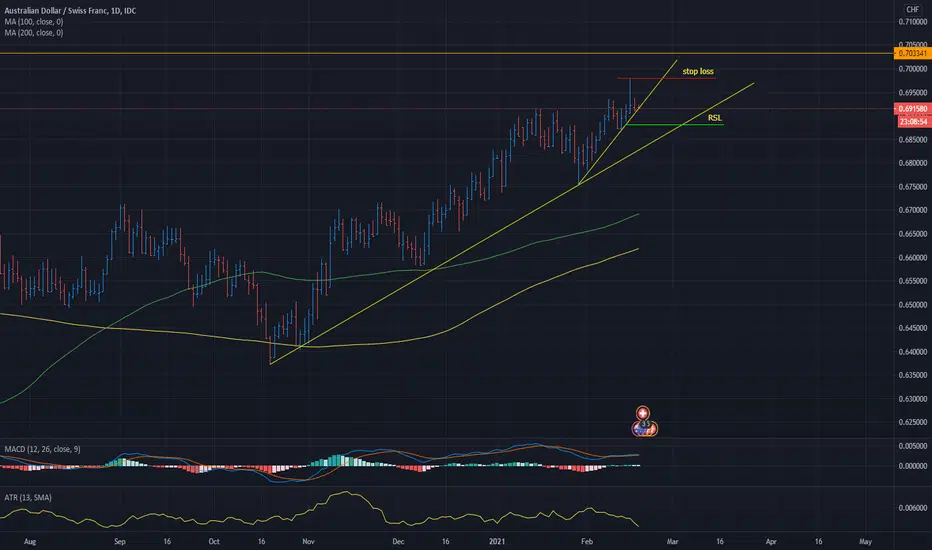Select the 'RSL' text annotation
The width and height of the screenshot is (932, 550).
[714, 118]
